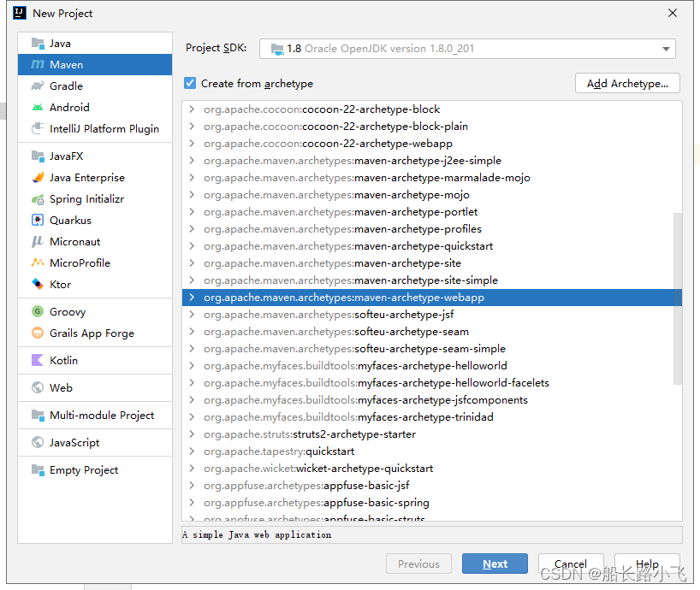Expand the softeu-archetype-seam node

point(192,332)
